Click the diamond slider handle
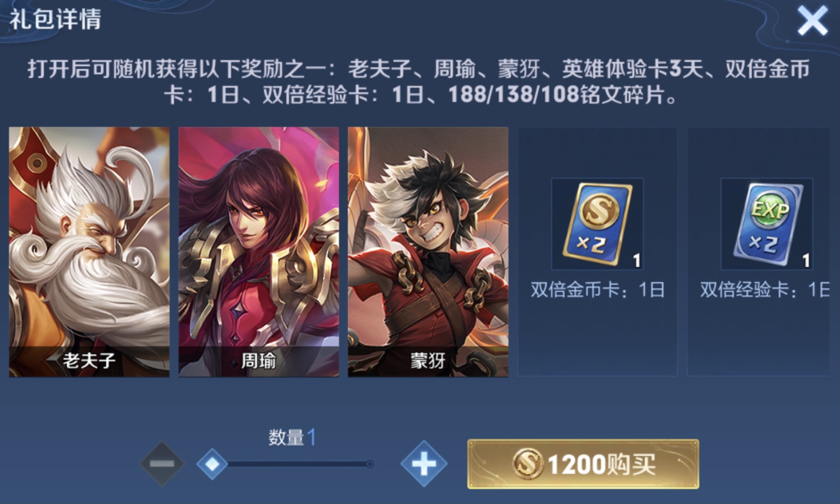Screen dimensions: 840x504 pyautogui.click(x=212, y=464)
